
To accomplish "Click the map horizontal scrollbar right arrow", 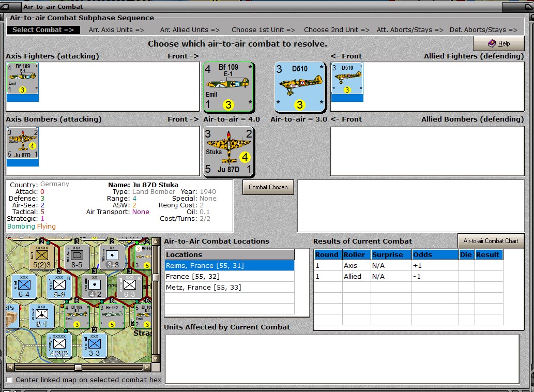I will 147,367.
